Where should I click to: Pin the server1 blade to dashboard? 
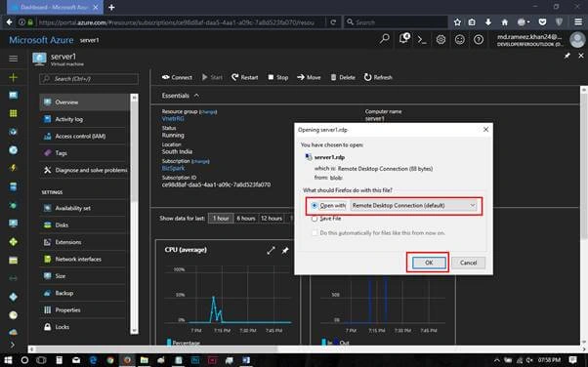click(x=567, y=56)
